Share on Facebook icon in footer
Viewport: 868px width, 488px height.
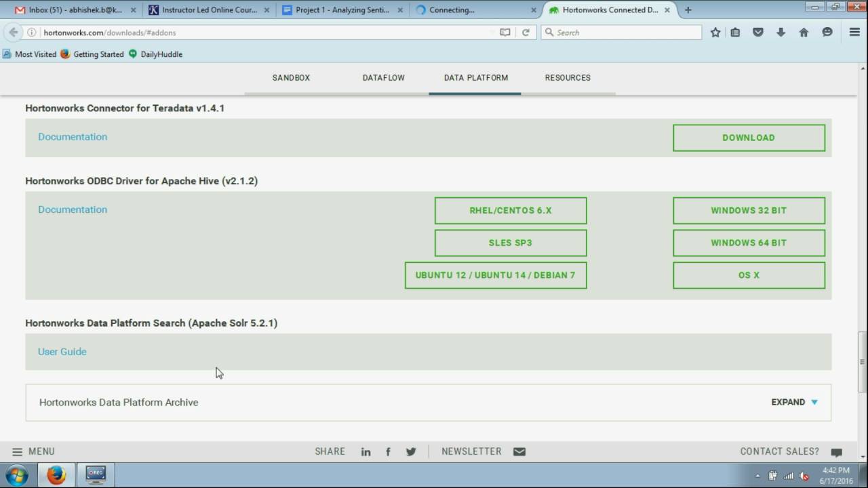pyautogui.click(x=388, y=452)
